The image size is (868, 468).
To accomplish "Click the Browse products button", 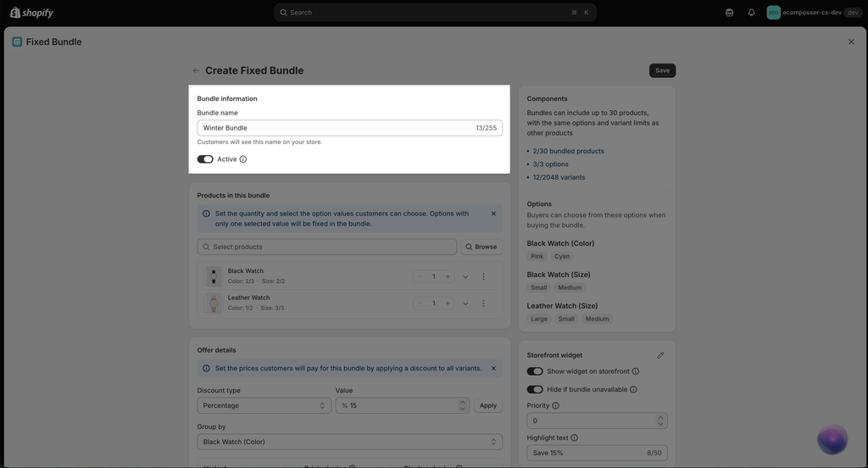I will click(x=481, y=247).
